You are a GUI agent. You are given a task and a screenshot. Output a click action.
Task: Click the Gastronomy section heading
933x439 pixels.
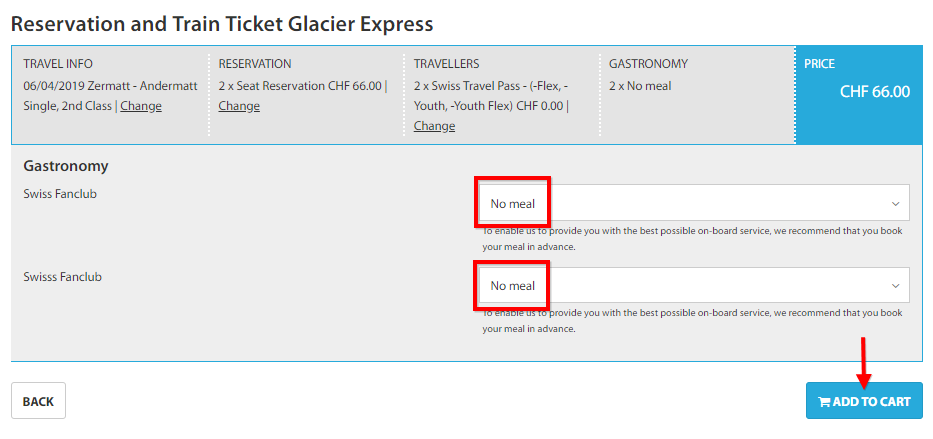click(x=65, y=166)
